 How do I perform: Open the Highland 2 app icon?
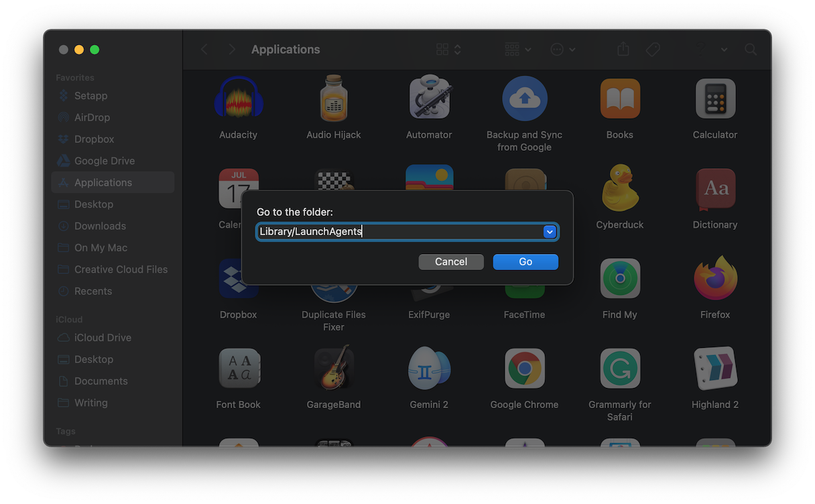715,368
